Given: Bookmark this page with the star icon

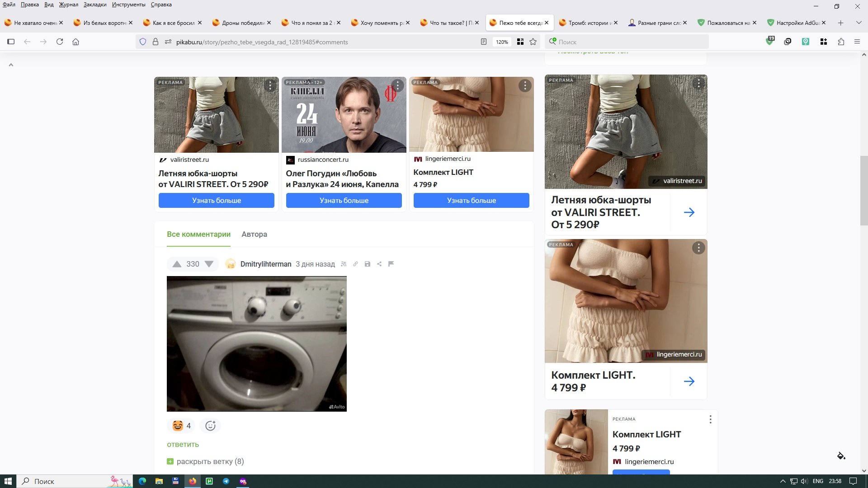Looking at the screenshot, I should click(x=533, y=42).
